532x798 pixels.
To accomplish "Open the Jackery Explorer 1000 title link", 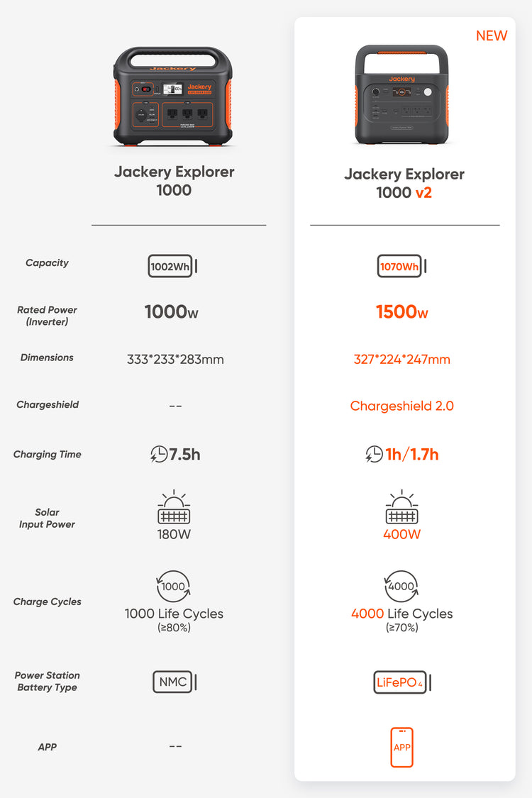I will tap(174, 181).
